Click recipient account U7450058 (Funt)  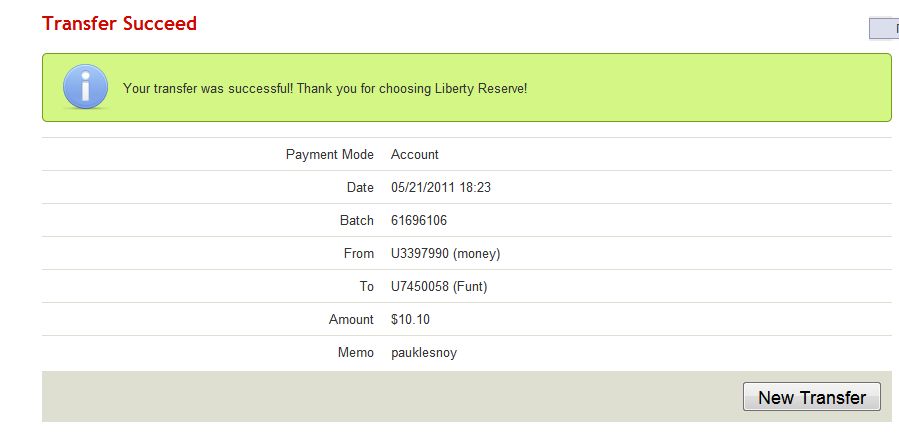pos(439,286)
